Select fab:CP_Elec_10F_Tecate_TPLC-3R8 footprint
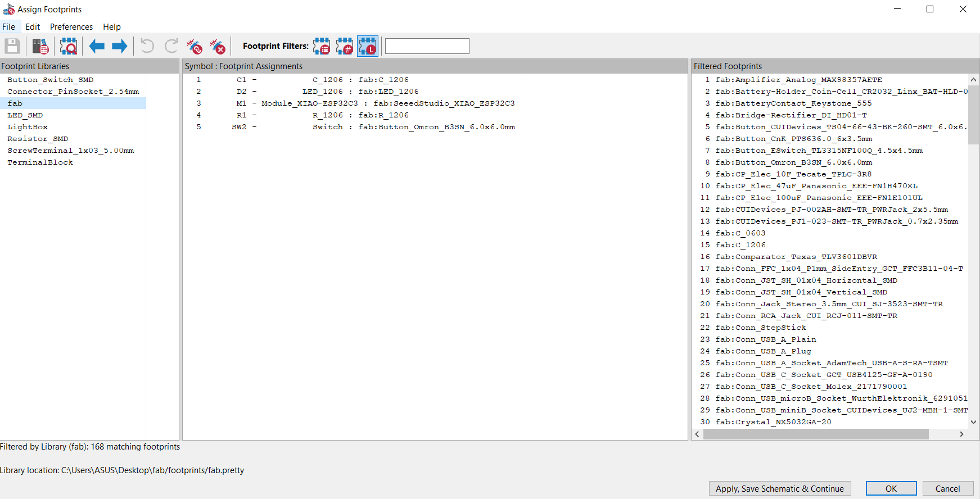 tap(793, 174)
